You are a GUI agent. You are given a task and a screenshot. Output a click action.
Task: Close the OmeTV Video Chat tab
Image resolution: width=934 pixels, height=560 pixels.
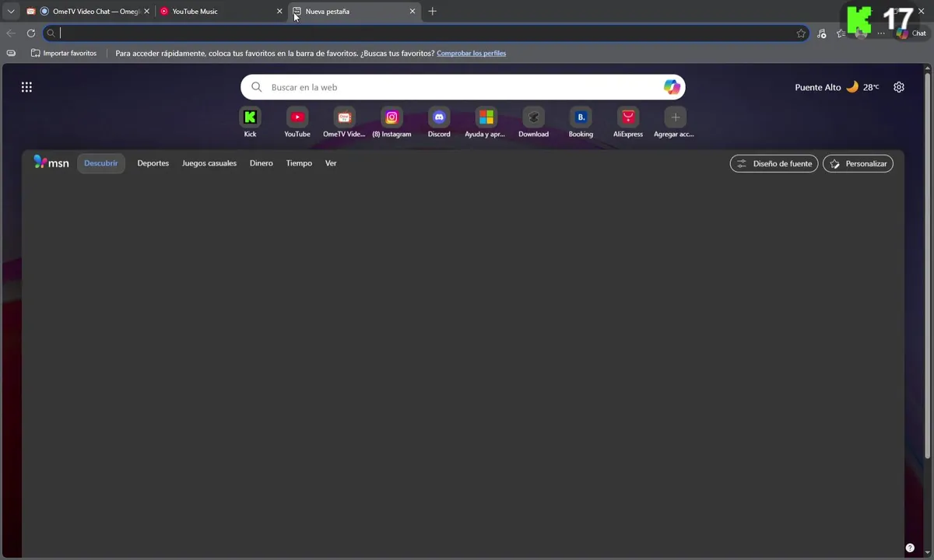point(146,11)
